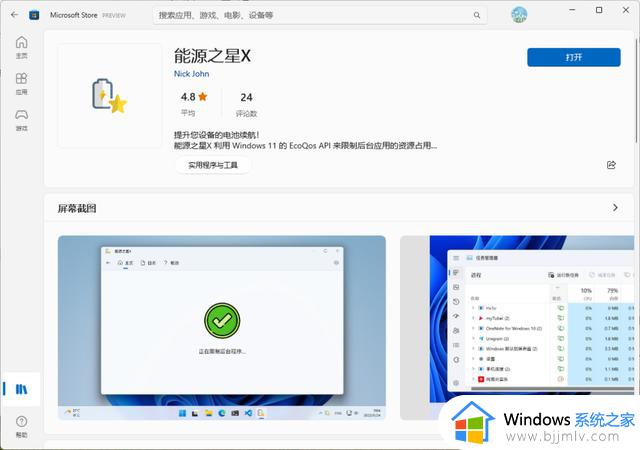The width and height of the screenshot is (640, 450).
Task: Open the first screenshot thumbnail
Action: [222, 327]
